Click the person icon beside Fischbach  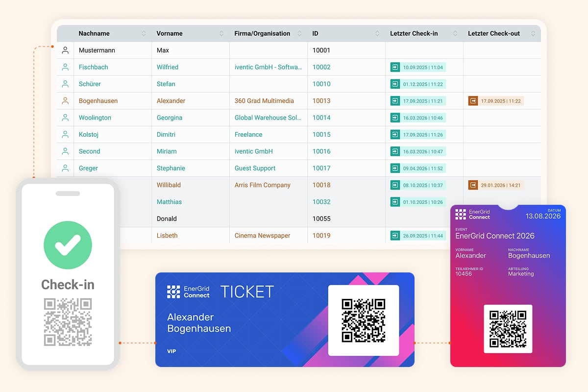65,67
